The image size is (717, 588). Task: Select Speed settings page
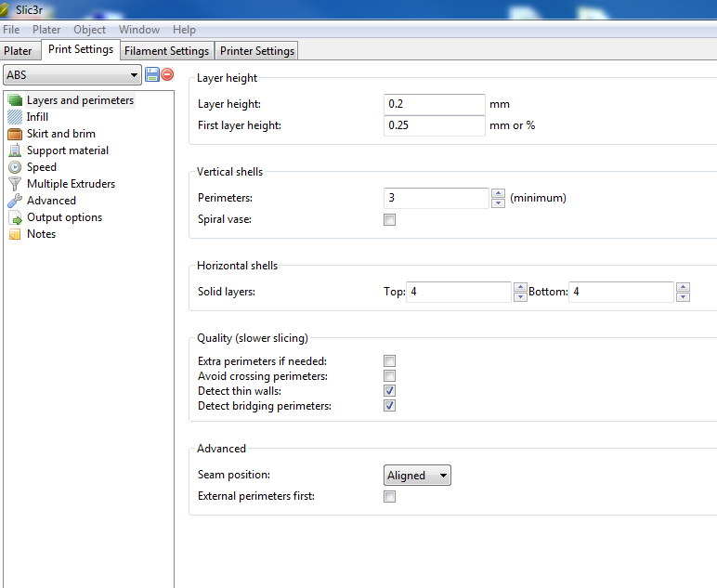[x=42, y=167]
